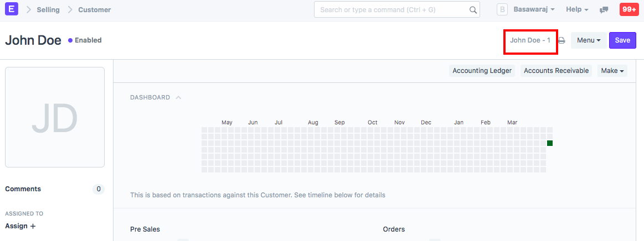Click the printer icon
This screenshot has width=644, height=241.
coord(561,40)
